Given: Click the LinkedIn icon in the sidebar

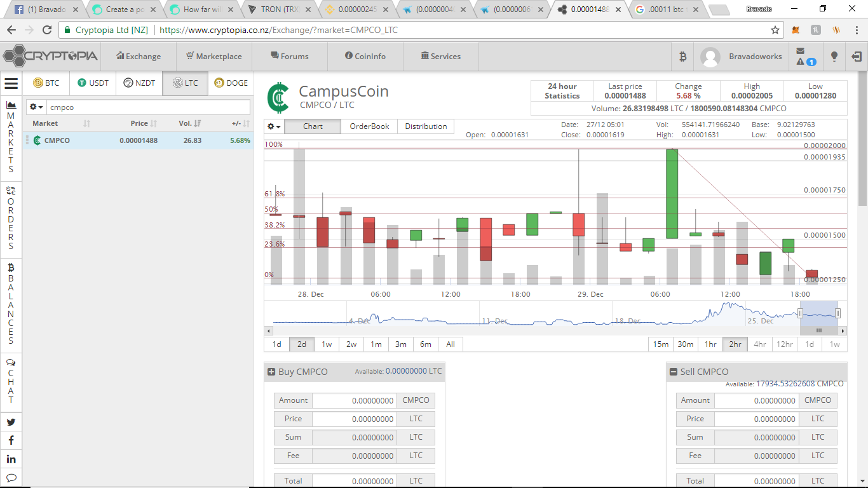Looking at the screenshot, I should coord(11,459).
